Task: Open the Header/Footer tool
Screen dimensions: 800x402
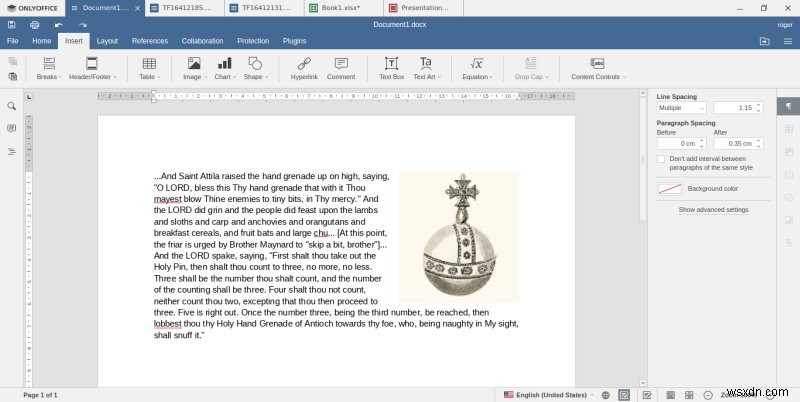Action: 92,68
